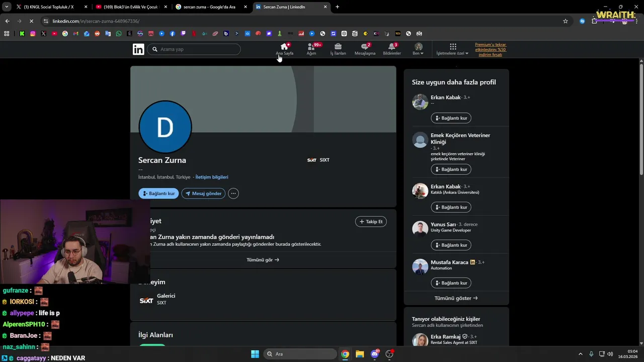The image size is (644, 362).
Task: Connect with first Erkan Kabak suggestion
Action: coord(451,118)
